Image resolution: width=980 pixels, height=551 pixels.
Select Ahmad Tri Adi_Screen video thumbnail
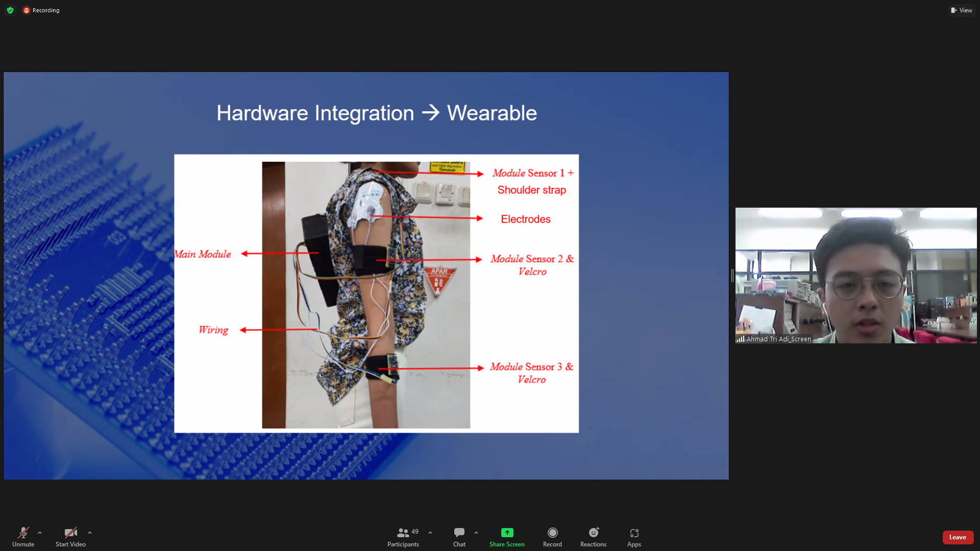tap(856, 275)
